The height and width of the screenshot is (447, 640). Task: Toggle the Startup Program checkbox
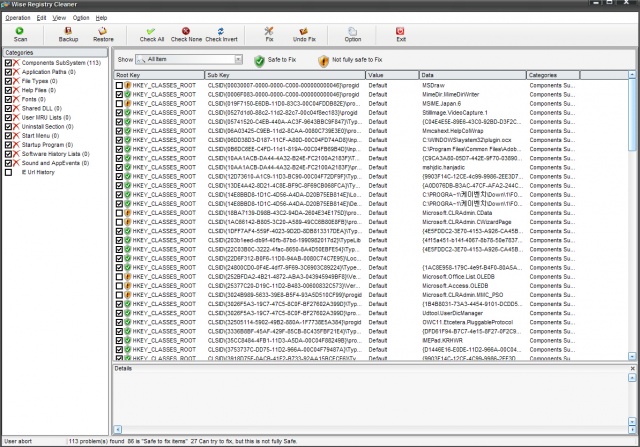tap(8, 145)
